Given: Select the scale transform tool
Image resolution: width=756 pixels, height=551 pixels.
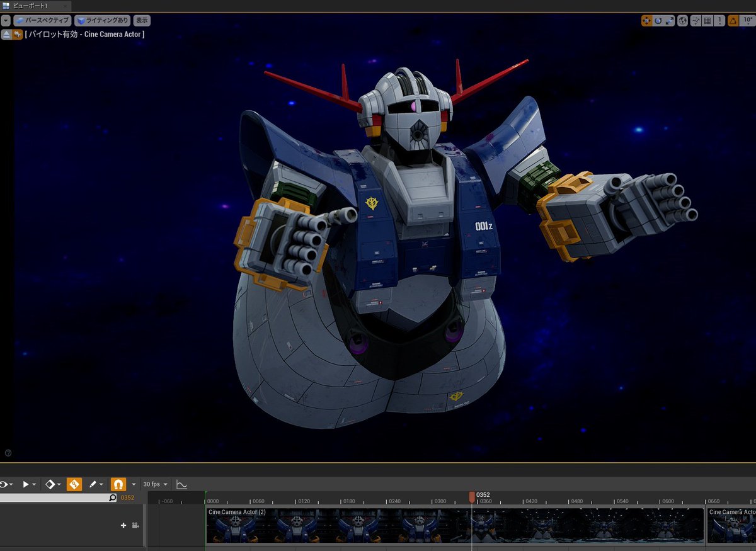Looking at the screenshot, I should (x=669, y=21).
